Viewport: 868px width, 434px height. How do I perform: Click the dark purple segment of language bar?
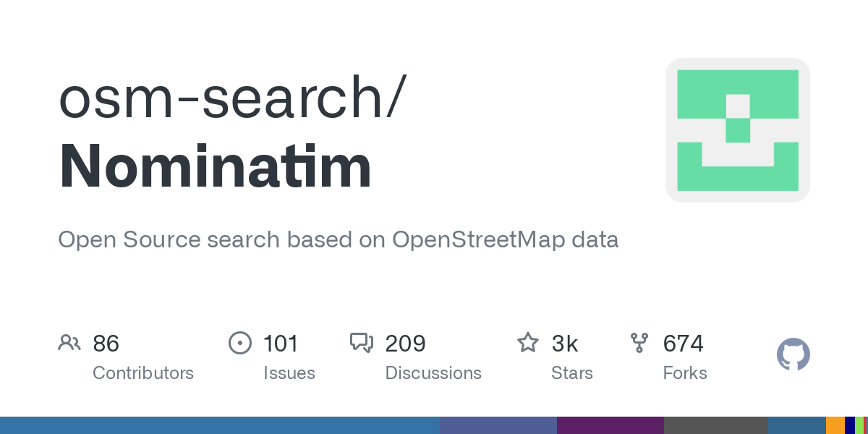tap(610, 425)
